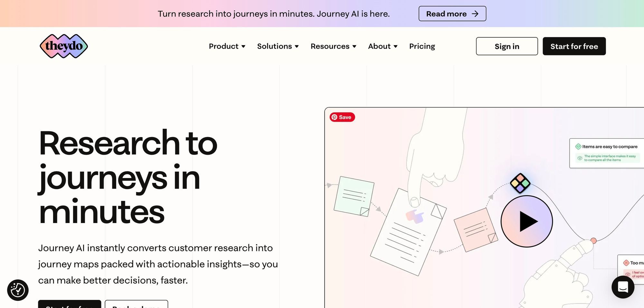Expand the About menu
The width and height of the screenshot is (644, 308).
(x=383, y=46)
